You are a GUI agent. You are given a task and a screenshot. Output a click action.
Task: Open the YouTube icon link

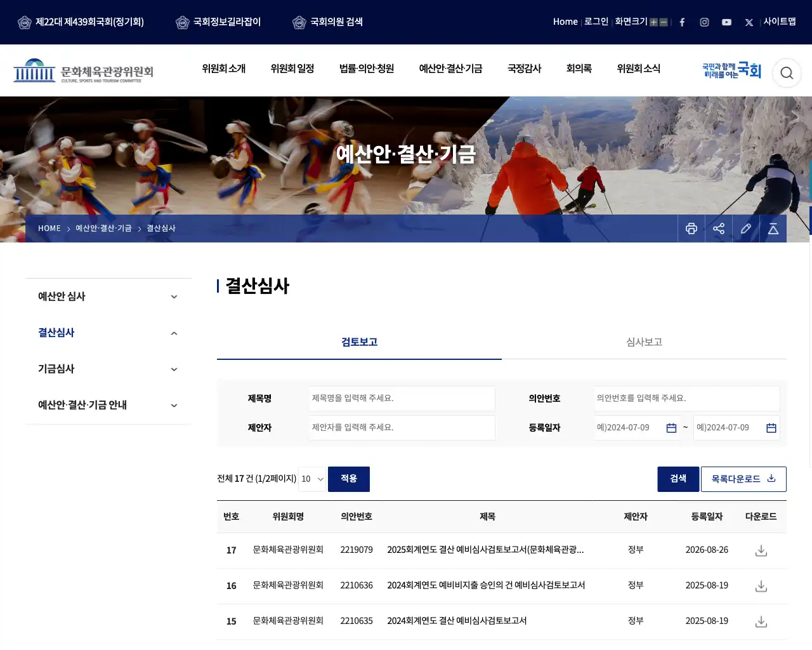click(x=726, y=22)
